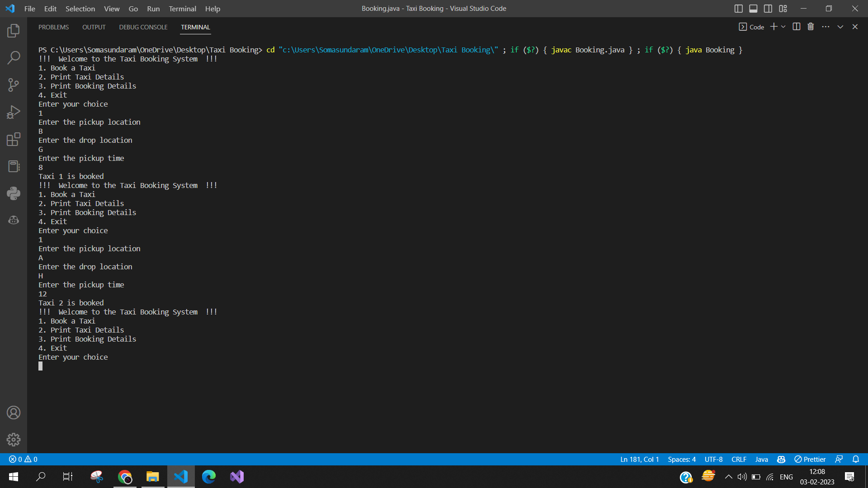Viewport: 868px width, 488px height.
Task: Open the Extensions view
Action: 14,139
